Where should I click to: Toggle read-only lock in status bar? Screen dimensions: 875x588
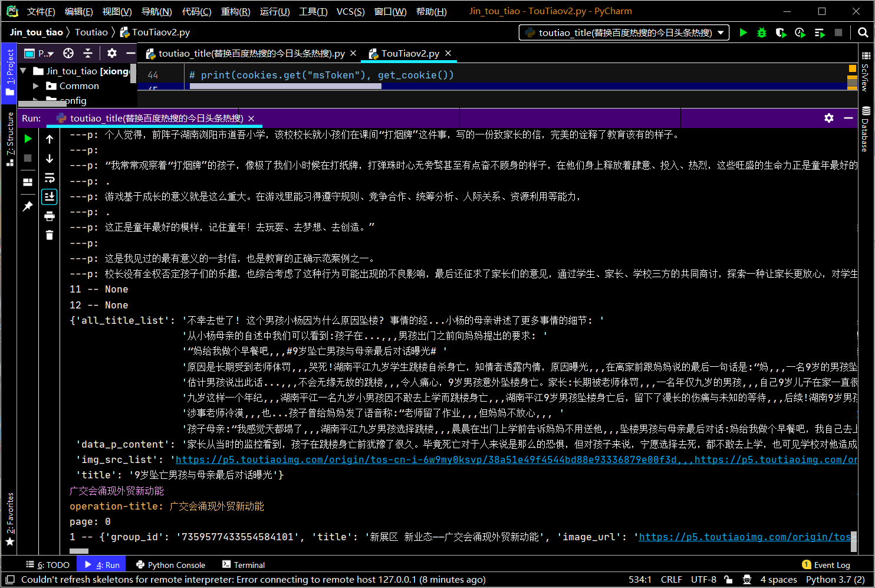click(x=728, y=580)
